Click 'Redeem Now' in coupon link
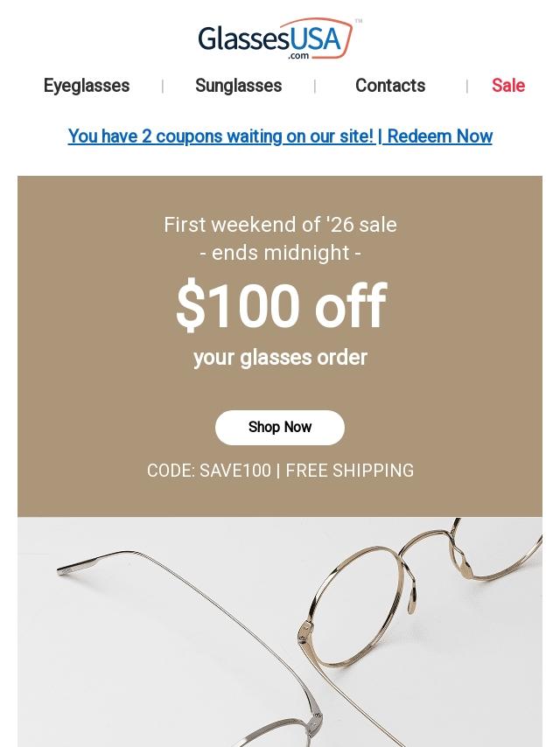This screenshot has width=560, height=747. pyautogui.click(x=439, y=136)
